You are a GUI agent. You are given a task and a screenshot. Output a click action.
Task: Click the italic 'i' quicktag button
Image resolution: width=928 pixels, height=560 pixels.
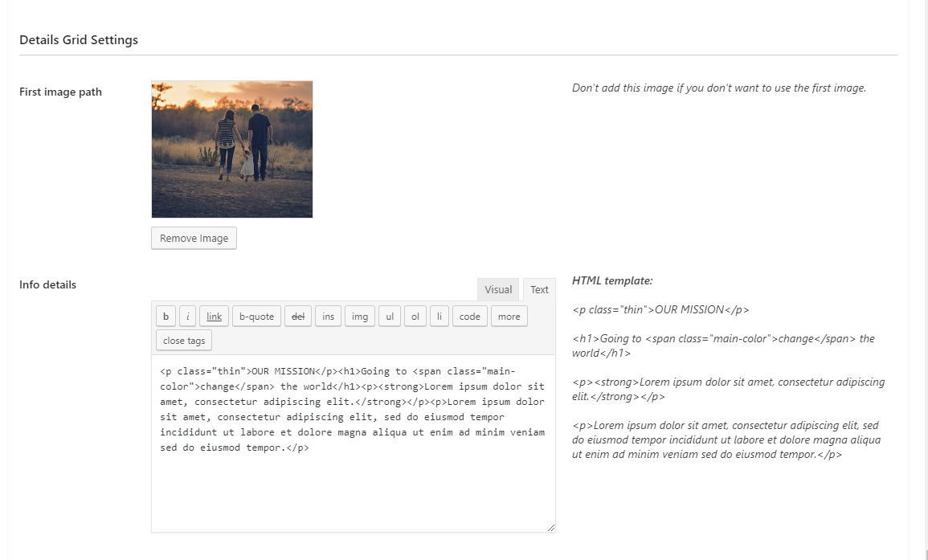pyautogui.click(x=188, y=316)
